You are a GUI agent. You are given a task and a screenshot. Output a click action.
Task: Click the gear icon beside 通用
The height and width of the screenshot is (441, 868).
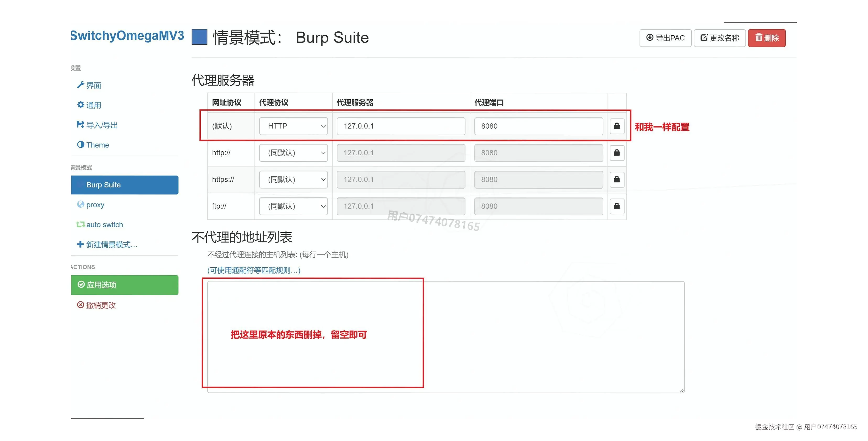pyautogui.click(x=80, y=105)
